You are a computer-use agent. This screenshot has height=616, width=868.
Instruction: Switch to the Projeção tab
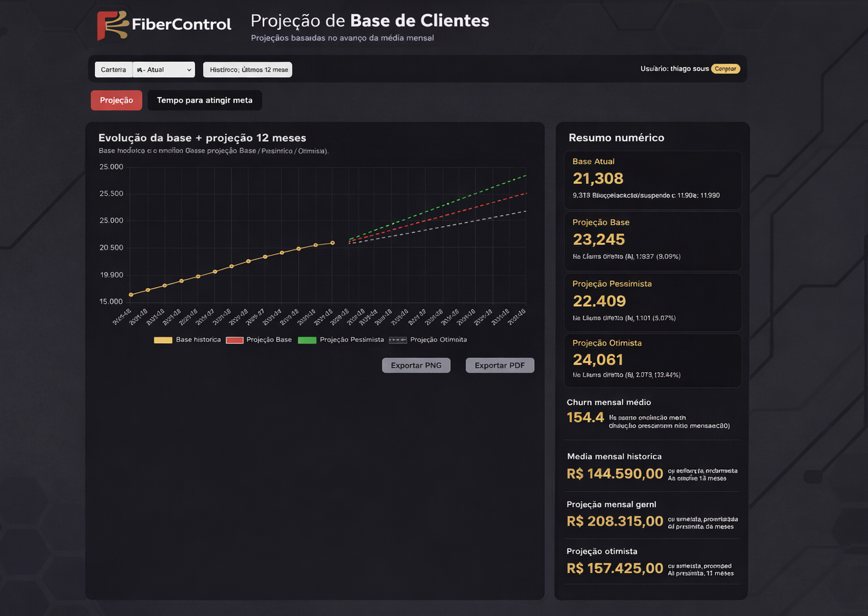(116, 100)
